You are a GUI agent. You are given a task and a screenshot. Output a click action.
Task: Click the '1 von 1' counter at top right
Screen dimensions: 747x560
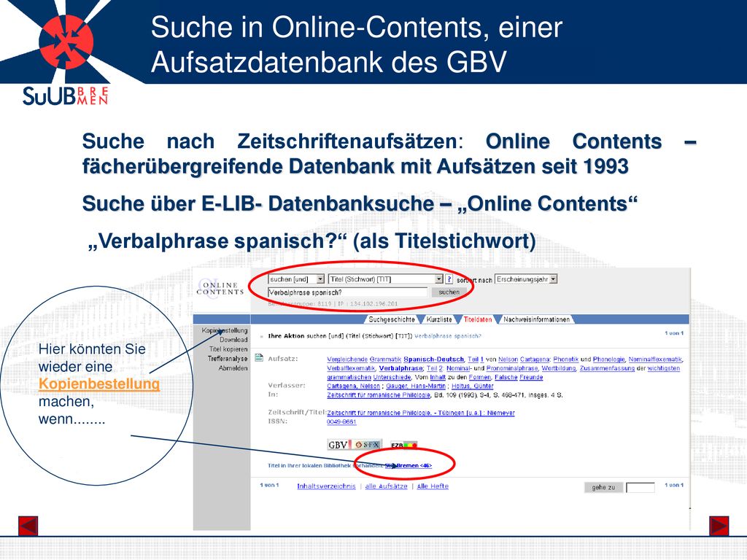pyautogui.click(x=673, y=333)
